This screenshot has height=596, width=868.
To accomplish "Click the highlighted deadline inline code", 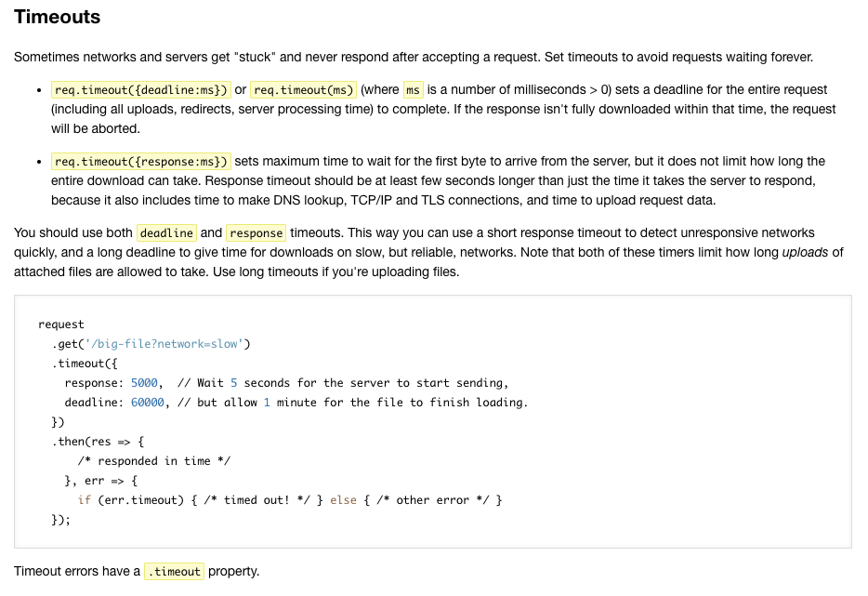I will pos(166,233).
